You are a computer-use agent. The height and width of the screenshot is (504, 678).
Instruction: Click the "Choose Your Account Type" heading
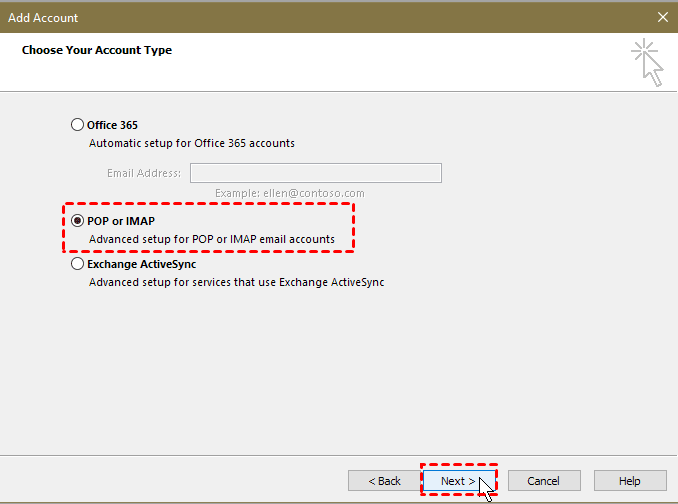97,50
